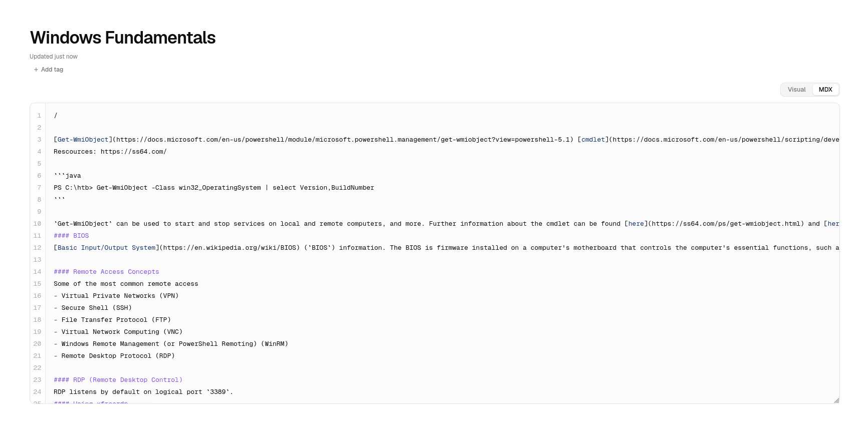
Task: Click line number 20 in the gutter
Action: click(38, 344)
